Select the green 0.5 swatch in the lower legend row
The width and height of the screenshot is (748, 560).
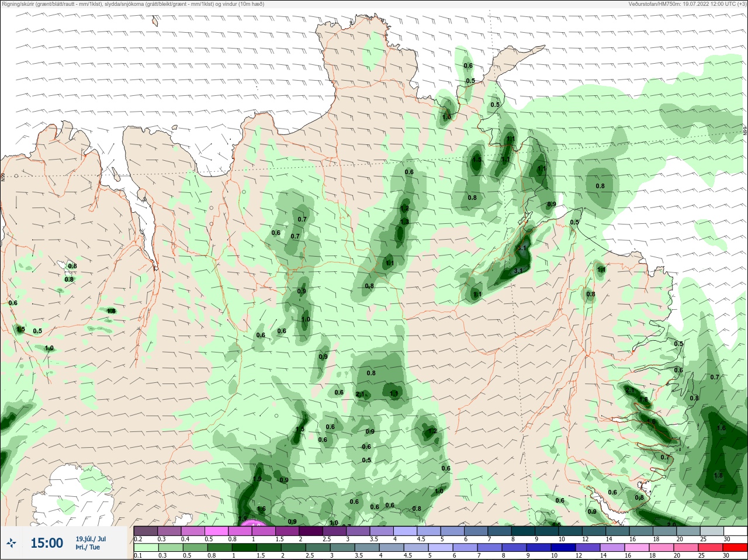click(x=195, y=548)
